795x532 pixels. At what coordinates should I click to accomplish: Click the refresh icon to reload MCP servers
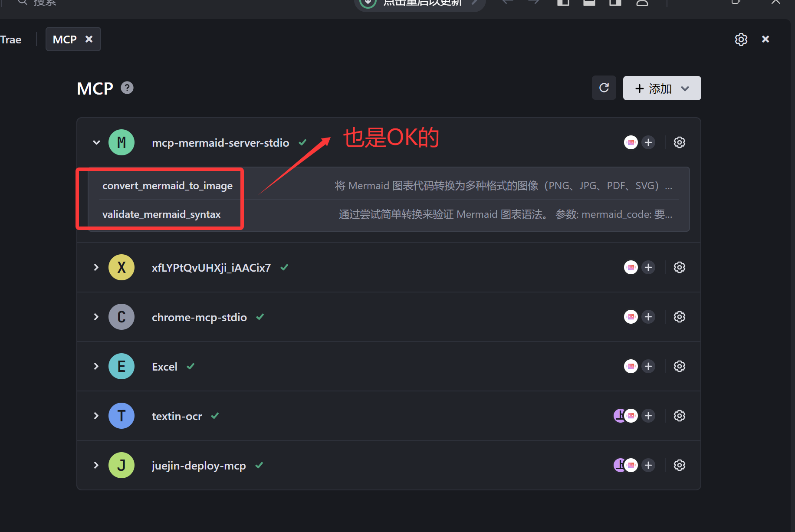point(604,88)
